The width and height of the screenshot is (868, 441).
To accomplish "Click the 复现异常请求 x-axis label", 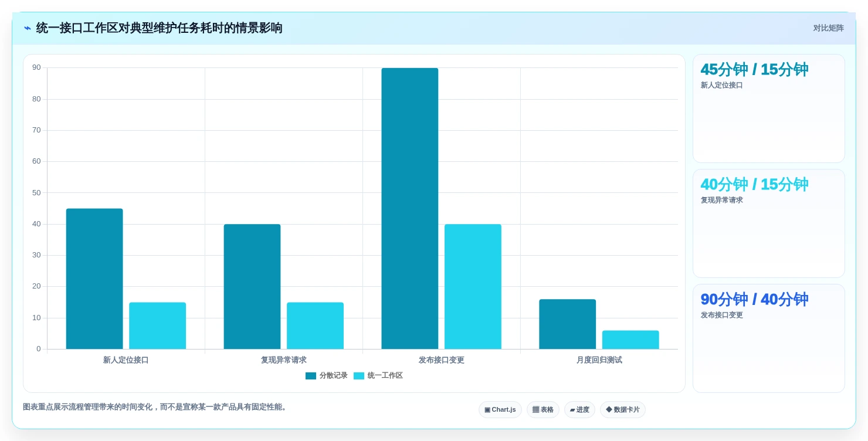I will tap(284, 360).
